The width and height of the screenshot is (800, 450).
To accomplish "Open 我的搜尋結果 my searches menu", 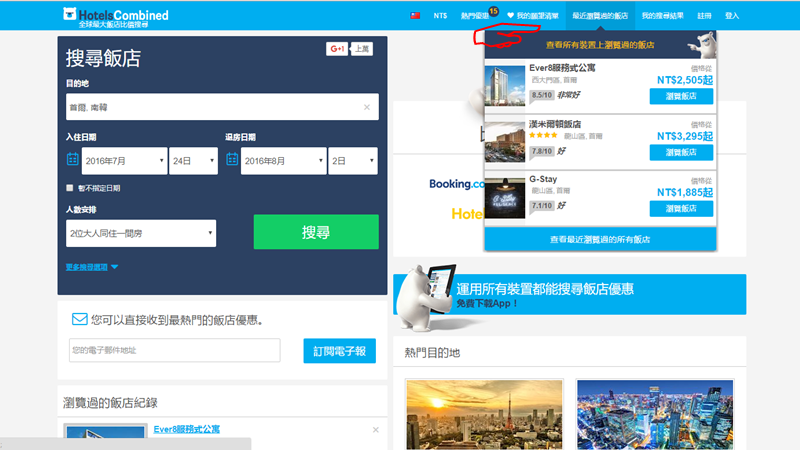I will click(662, 16).
